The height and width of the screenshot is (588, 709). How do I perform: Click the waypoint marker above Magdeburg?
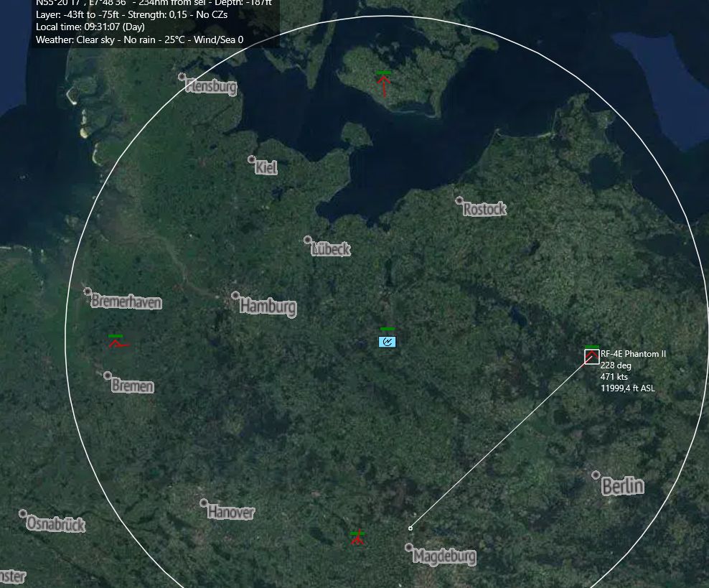point(410,528)
